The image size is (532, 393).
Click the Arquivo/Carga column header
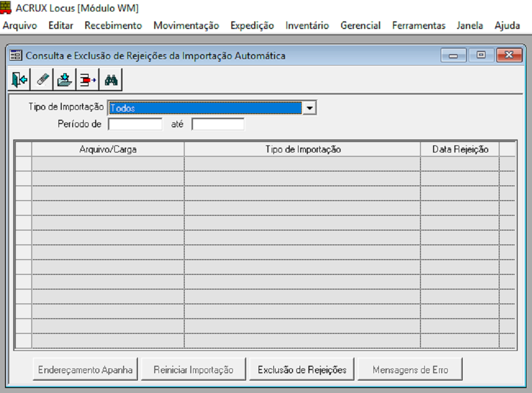[108, 149]
